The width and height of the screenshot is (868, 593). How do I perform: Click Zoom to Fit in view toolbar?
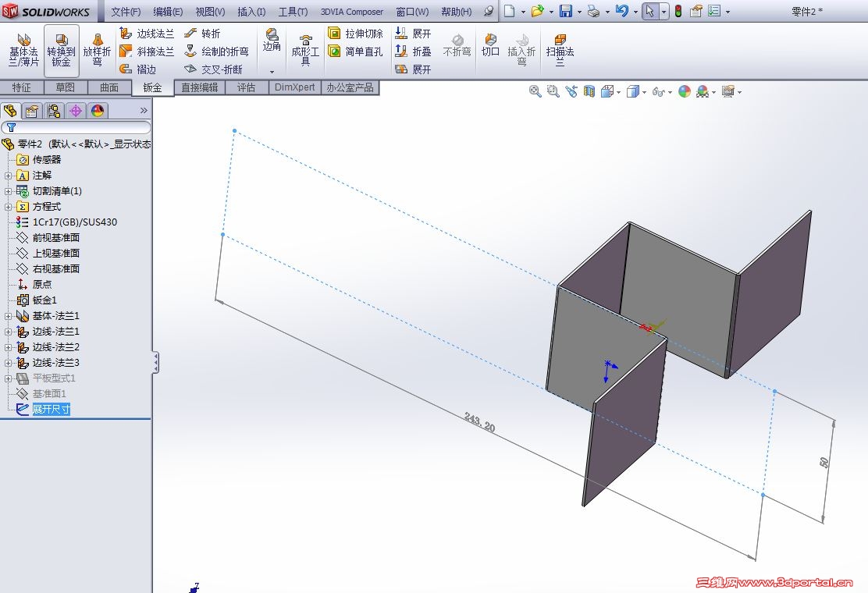[535, 92]
